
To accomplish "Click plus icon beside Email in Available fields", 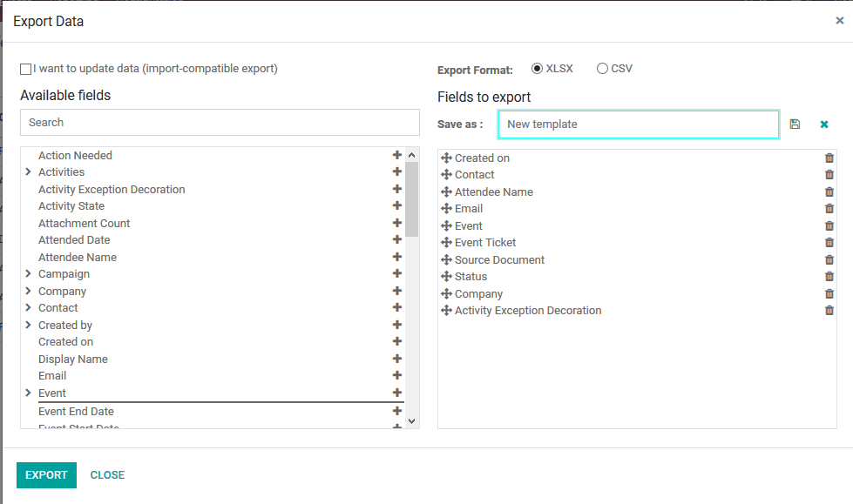I will click(x=397, y=375).
